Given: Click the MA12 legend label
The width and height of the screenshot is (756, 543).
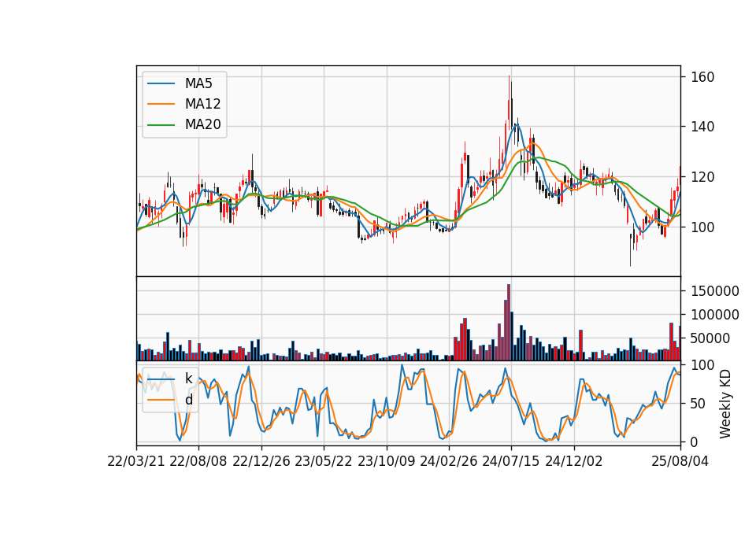Looking at the screenshot, I should [202, 104].
